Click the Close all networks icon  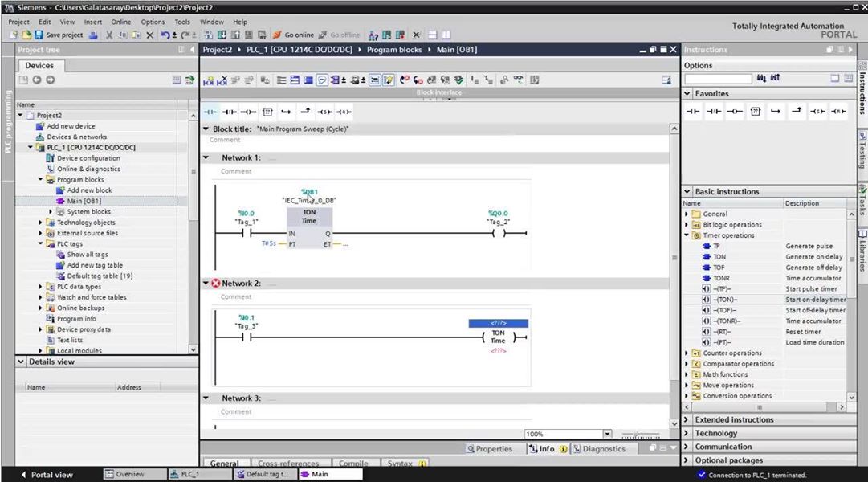pyautogui.click(x=308, y=80)
